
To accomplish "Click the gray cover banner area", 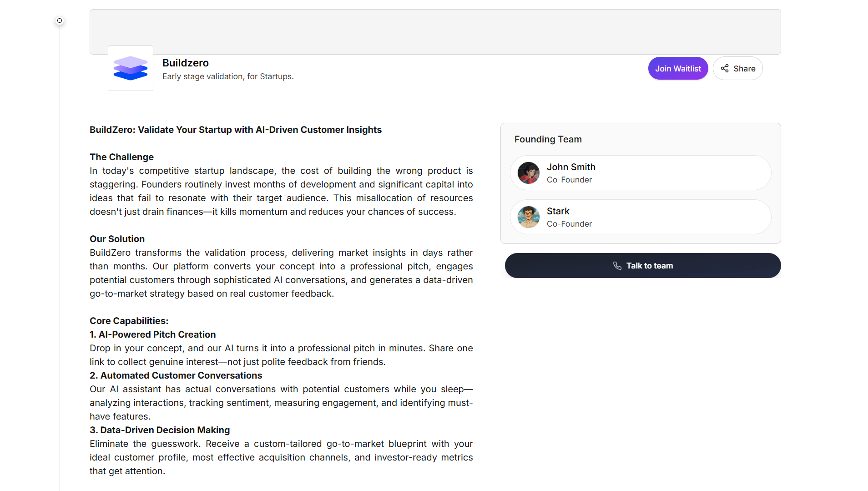I will (x=435, y=28).
